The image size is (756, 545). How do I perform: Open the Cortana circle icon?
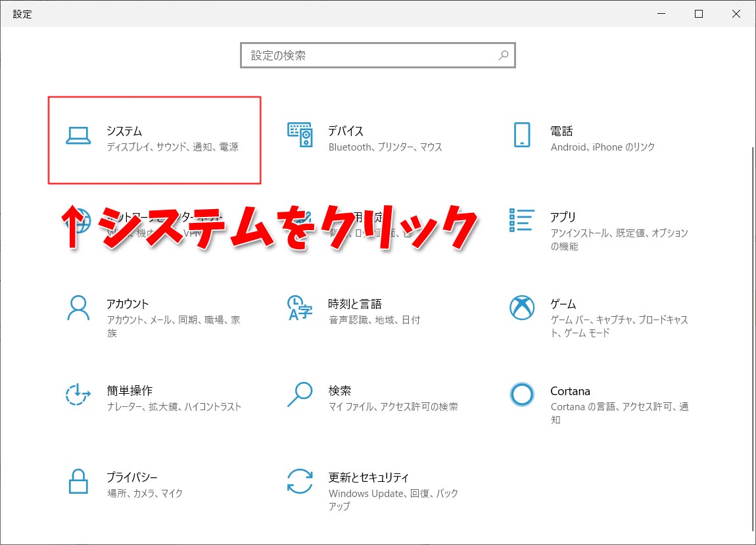522,394
